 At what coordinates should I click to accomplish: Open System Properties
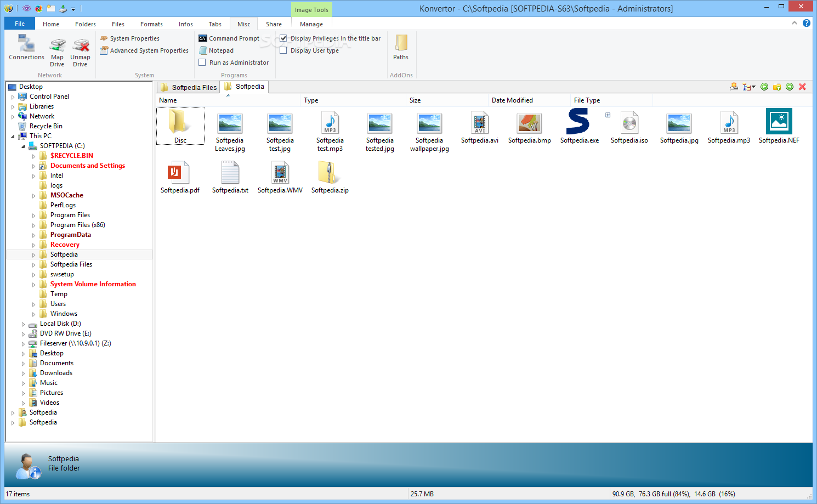[130, 38]
